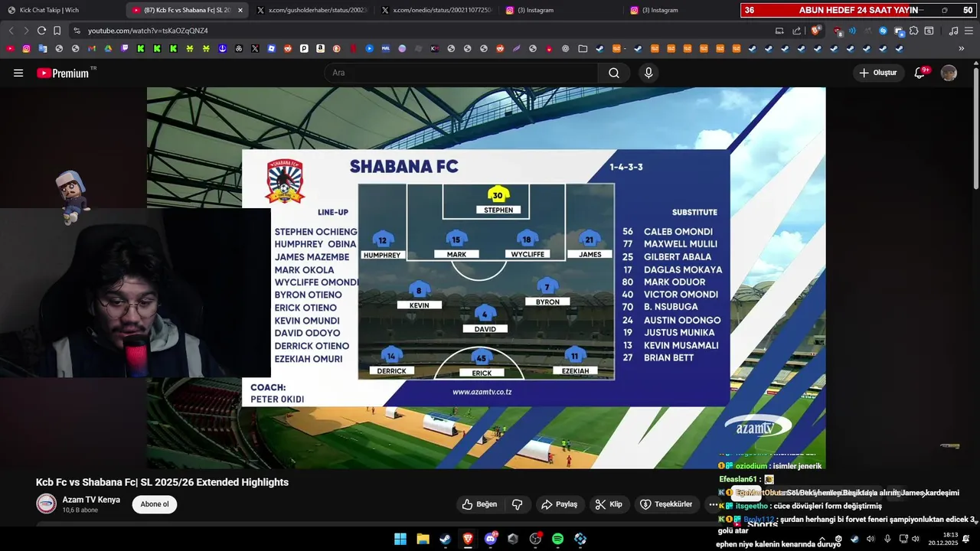Open the YouTube account avatar menu
This screenshot has height=551, width=980.
949,73
